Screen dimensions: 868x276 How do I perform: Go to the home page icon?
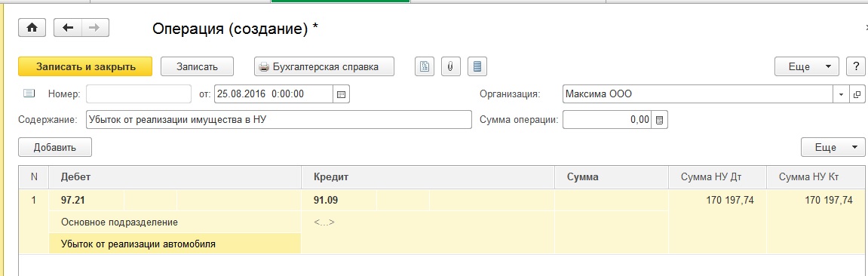[x=32, y=28]
